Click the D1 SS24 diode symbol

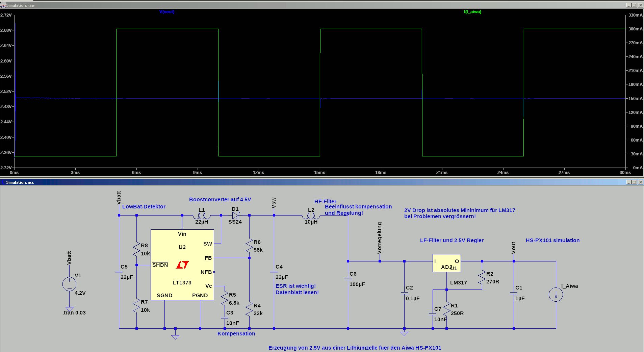(235, 215)
